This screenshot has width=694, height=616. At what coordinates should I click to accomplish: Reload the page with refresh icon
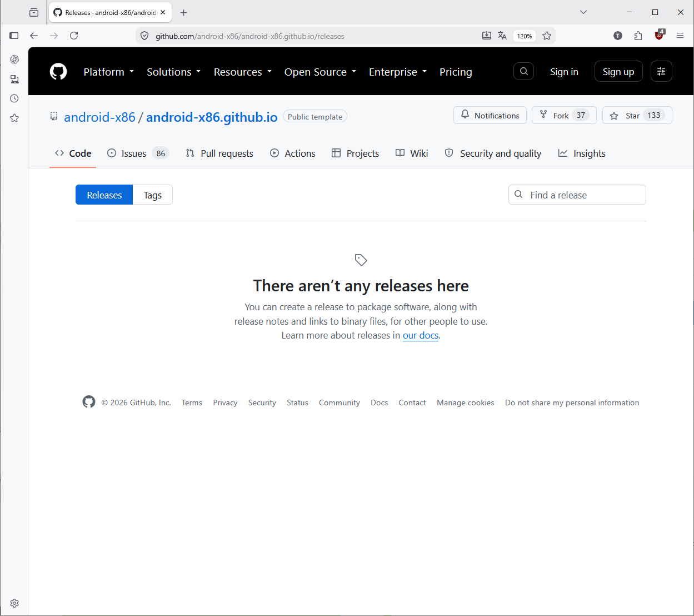pyautogui.click(x=74, y=36)
